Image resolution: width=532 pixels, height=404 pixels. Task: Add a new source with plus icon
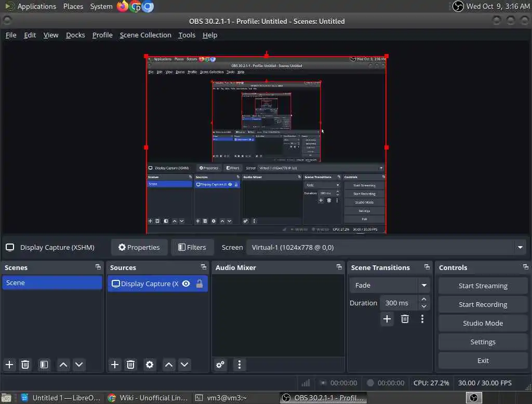(115, 365)
